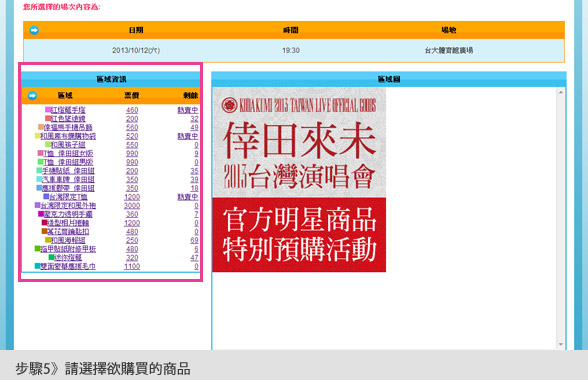Click the 3000 price link

[x=132, y=206]
